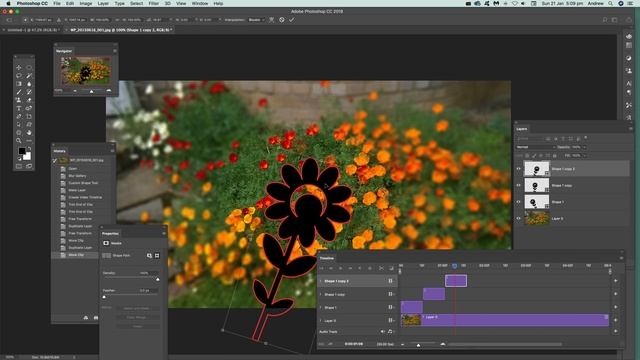Click the Audio Track label in Timeline
This screenshot has width=640, height=360.
coord(328,332)
